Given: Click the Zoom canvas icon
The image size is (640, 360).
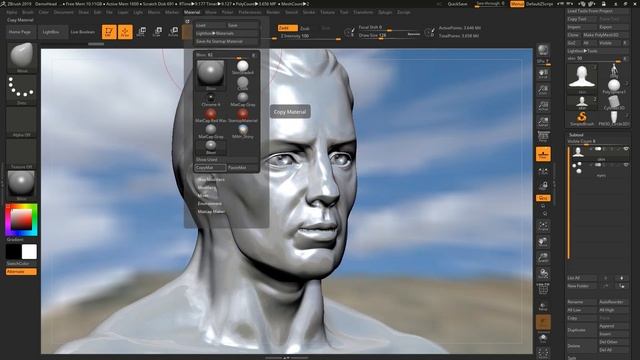Looking at the screenshot, I should coord(543,90).
